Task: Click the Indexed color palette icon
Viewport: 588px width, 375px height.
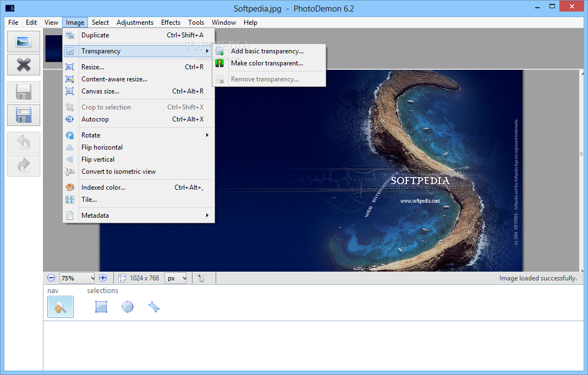Action: click(70, 187)
